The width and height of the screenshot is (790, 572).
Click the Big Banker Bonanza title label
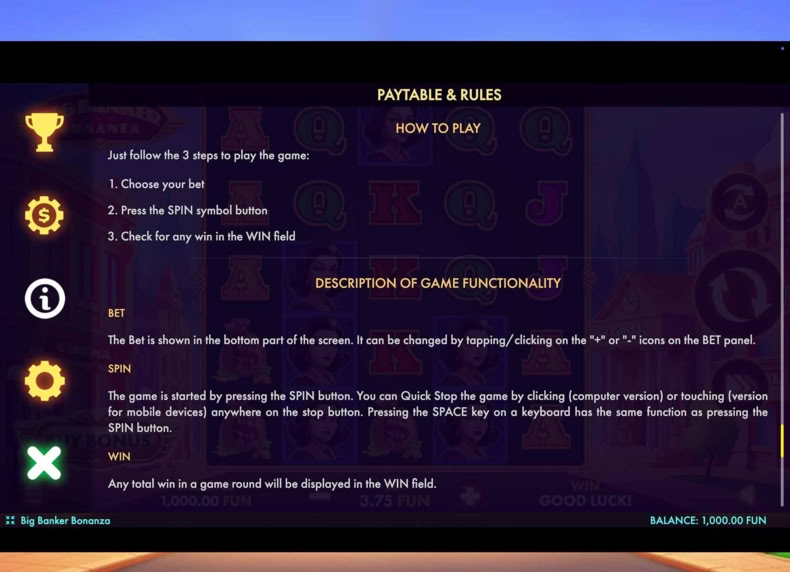(65, 521)
